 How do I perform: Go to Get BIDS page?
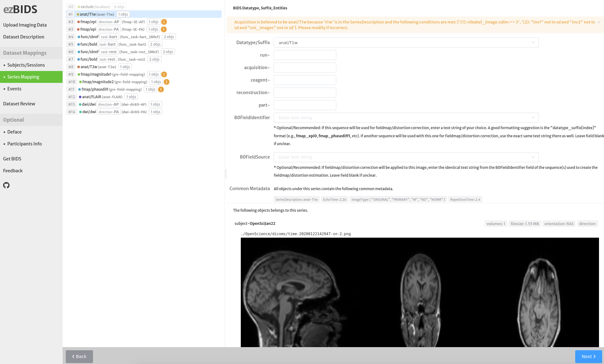(x=12, y=159)
